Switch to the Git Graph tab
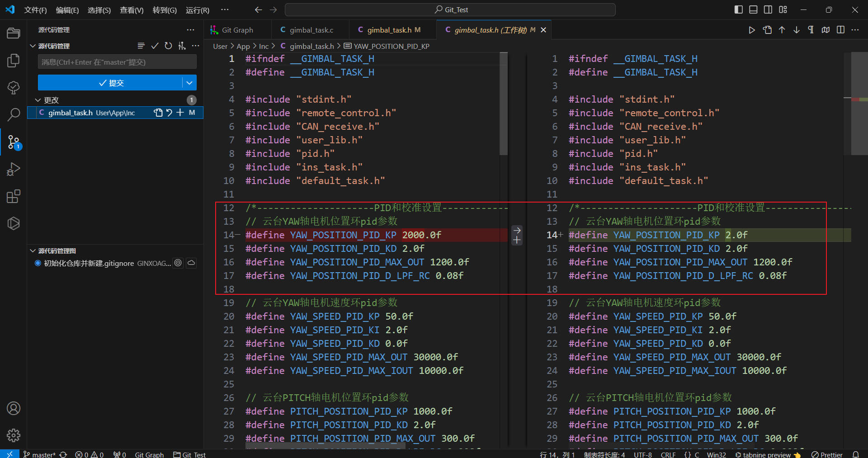The width and height of the screenshot is (868, 458). point(237,30)
